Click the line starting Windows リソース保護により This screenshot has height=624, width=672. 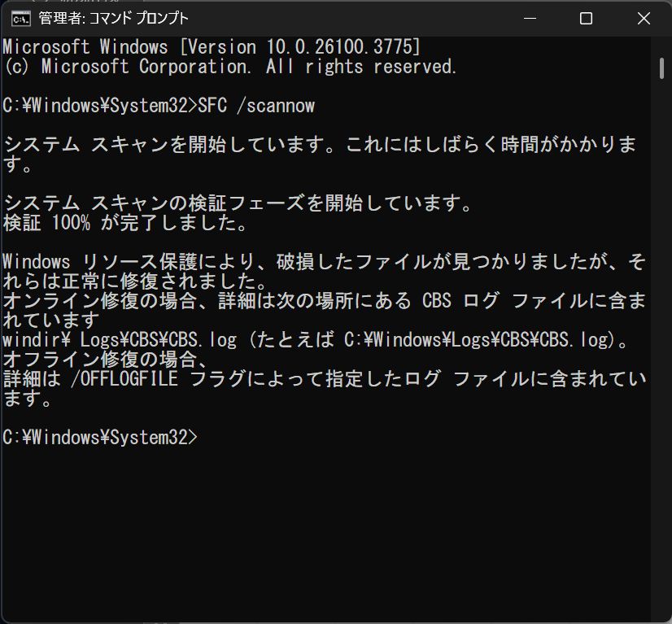[x=324, y=261]
